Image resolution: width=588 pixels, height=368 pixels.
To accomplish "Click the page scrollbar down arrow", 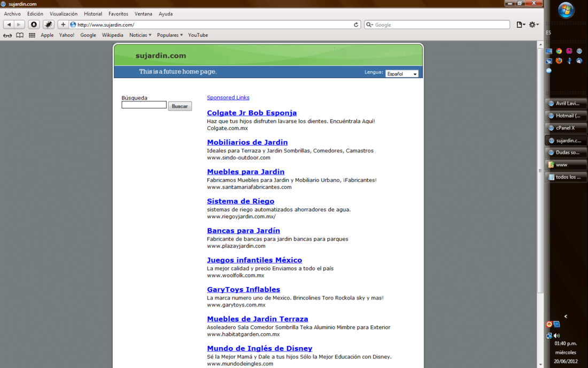I will pos(540,364).
